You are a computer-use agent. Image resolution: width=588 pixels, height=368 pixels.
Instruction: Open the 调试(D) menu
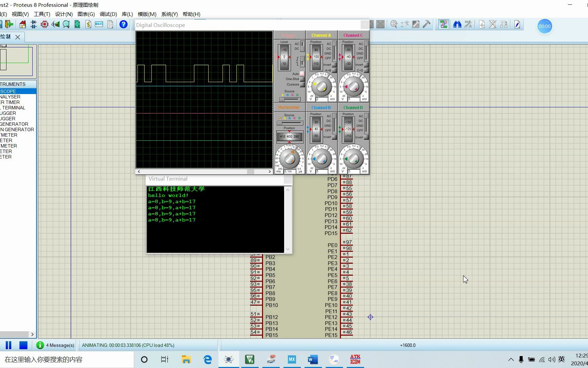coord(108,14)
